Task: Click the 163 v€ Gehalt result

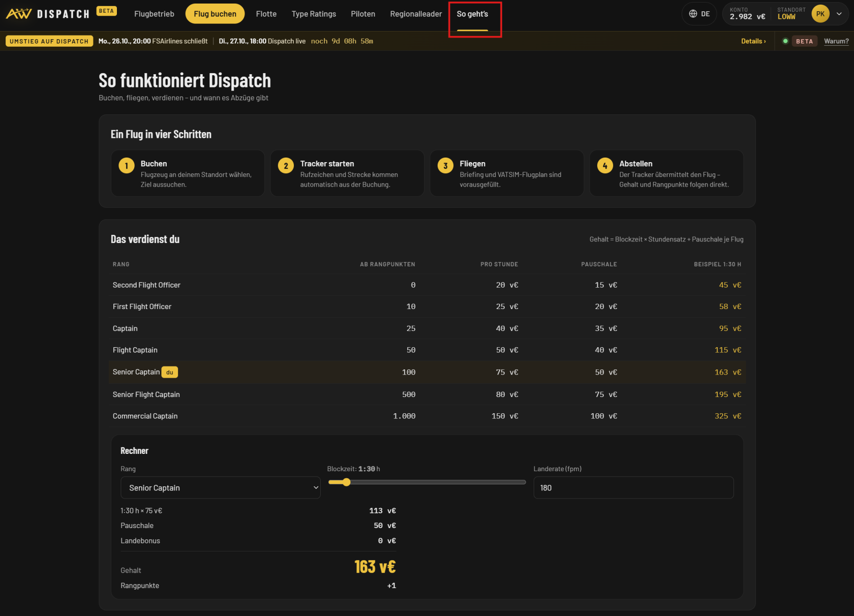Action: 375,567
